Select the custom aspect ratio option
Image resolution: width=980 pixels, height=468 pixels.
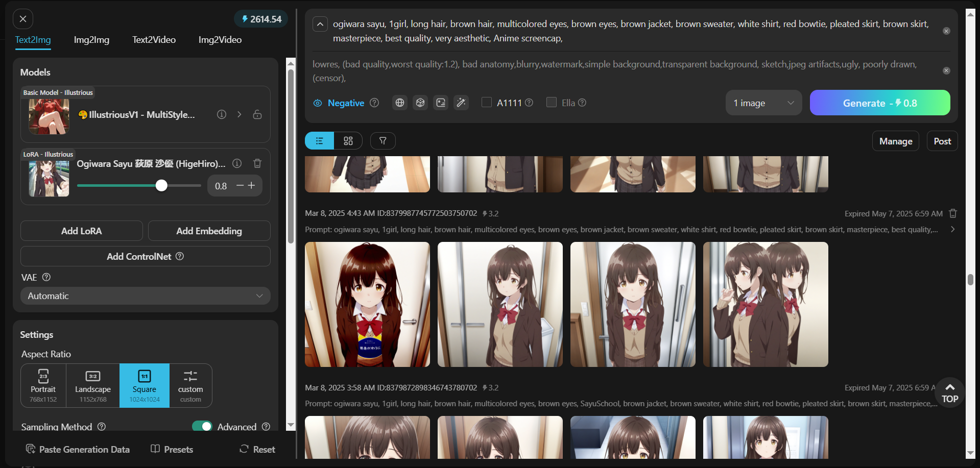pos(190,386)
